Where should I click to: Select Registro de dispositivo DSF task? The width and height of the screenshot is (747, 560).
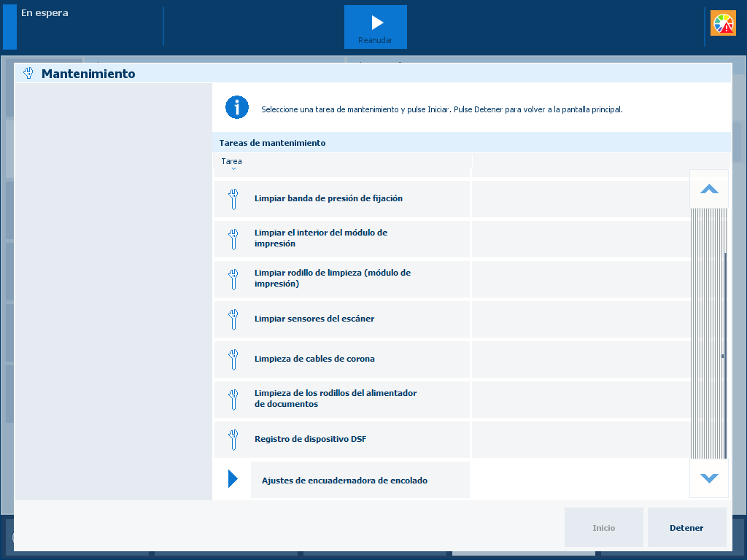point(341,440)
